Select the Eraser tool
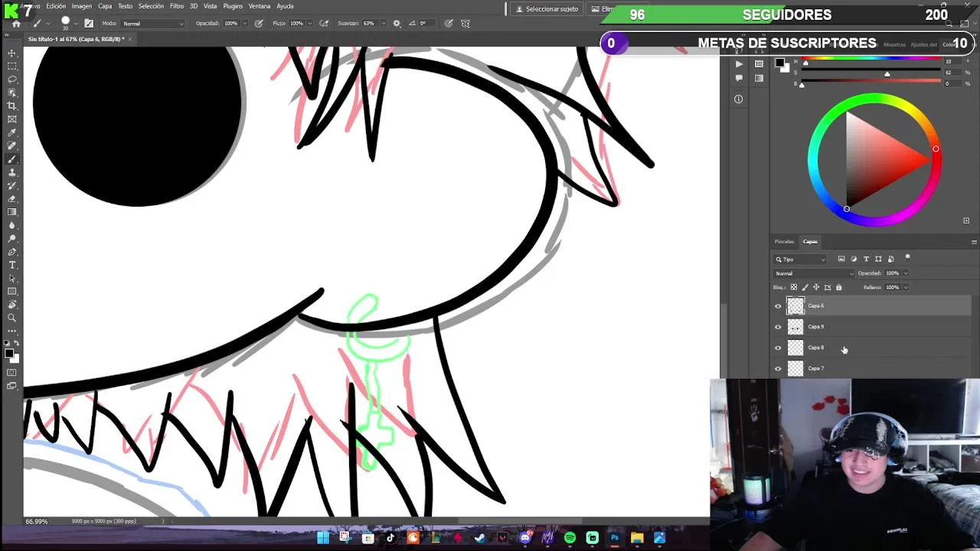Screen dimensions: 980x551 (11, 199)
